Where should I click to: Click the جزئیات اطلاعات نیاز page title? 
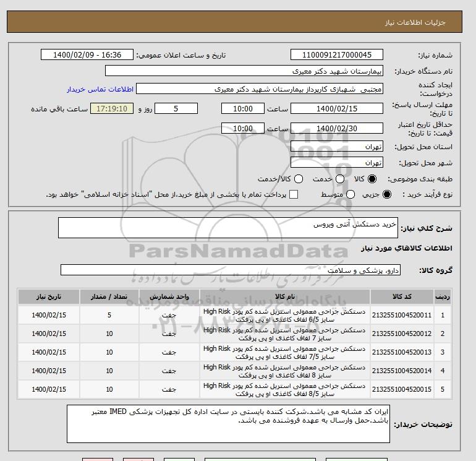pos(415,22)
